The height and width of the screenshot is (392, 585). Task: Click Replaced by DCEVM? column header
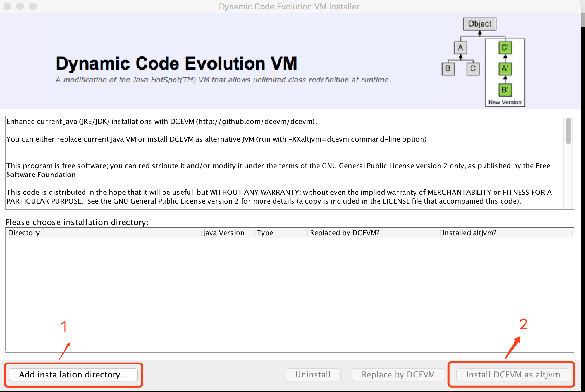[x=374, y=233]
